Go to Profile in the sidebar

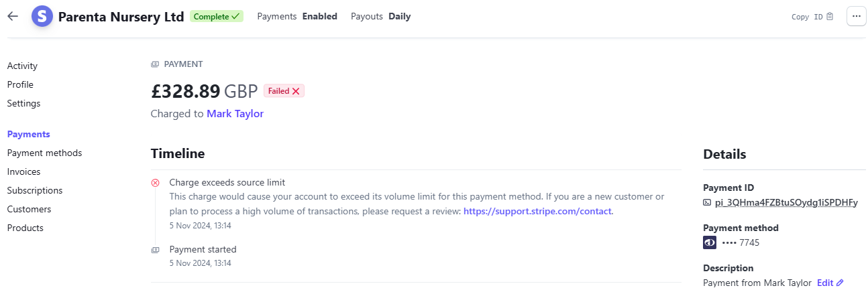20,84
